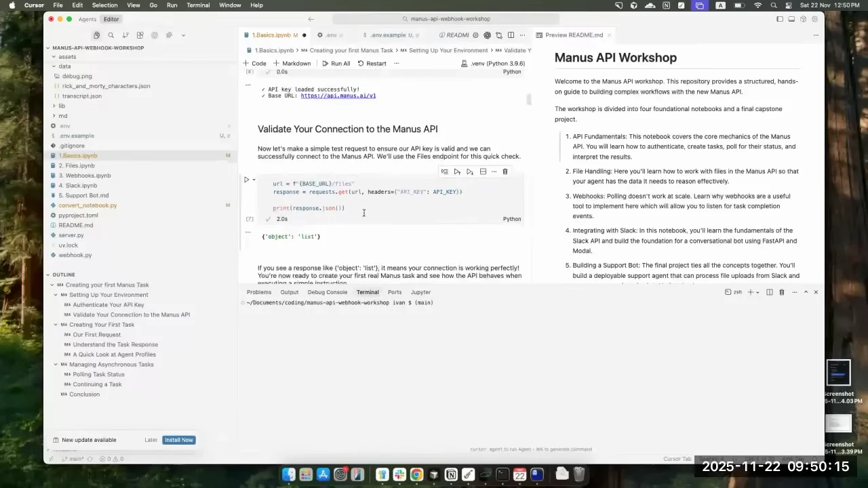Add a Markdown cell to the notebook

292,63
